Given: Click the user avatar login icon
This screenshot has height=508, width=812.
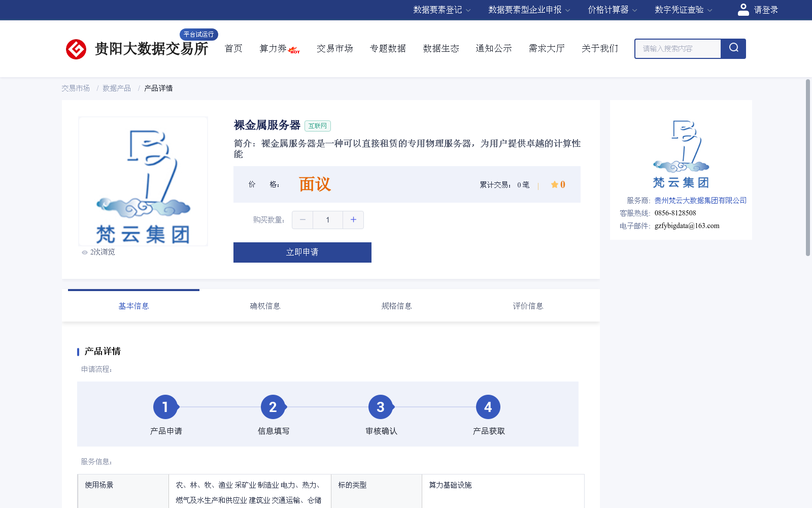Looking at the screenshot, I should [x=743, y=10].
